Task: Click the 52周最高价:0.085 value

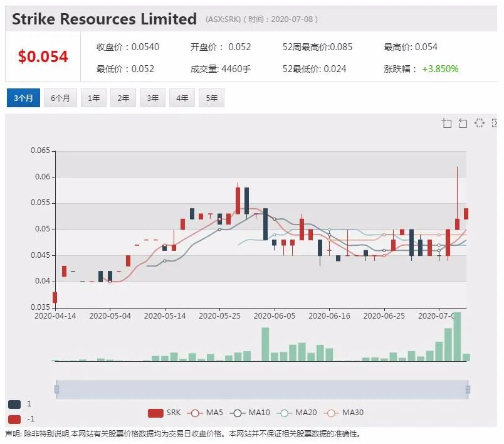Action: [317, 47]
